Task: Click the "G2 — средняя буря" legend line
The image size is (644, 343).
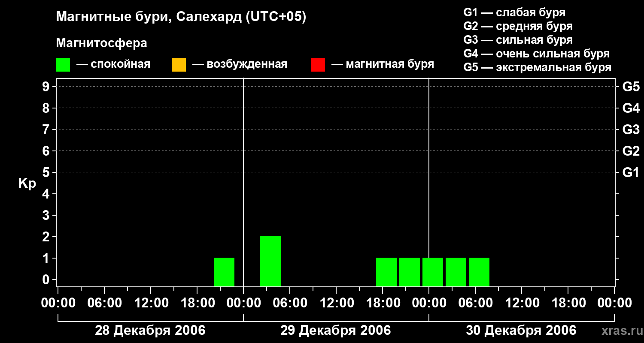Action: [518, 26]
